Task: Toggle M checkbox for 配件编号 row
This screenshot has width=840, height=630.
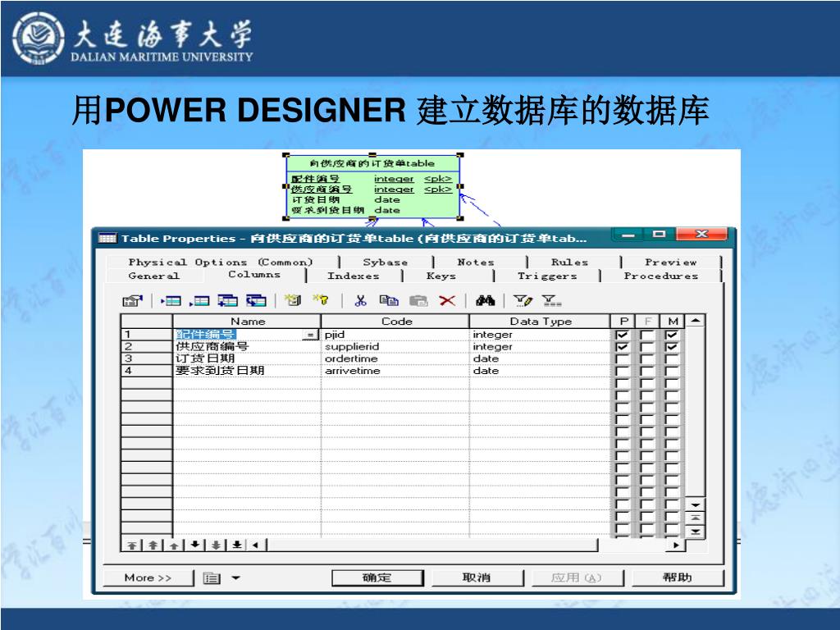Action: click(x=672, y=335)
